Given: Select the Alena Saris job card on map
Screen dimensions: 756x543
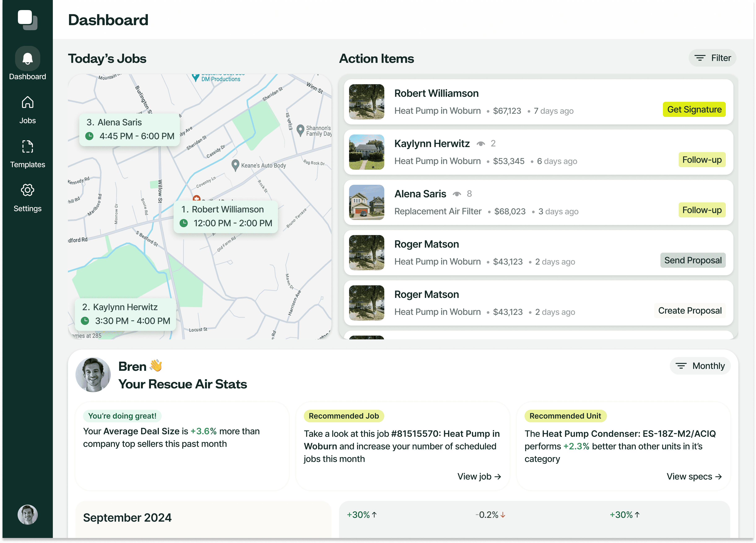Looking at the screenshot, I should (129, 129).
